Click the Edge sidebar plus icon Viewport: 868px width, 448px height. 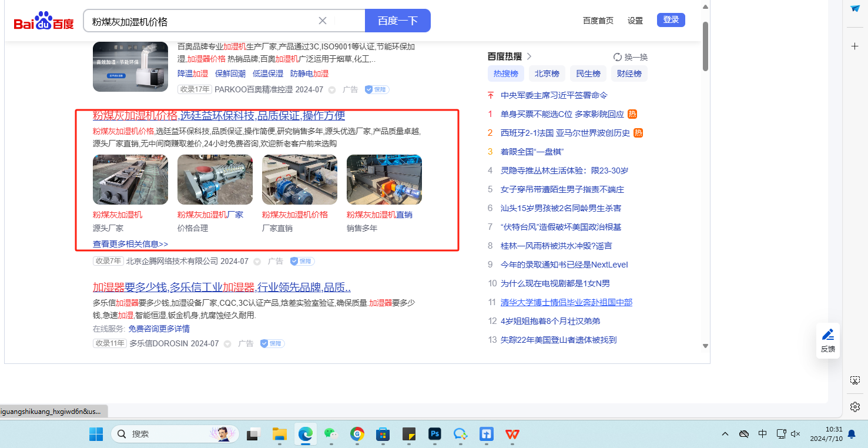[x=855, y=46]
